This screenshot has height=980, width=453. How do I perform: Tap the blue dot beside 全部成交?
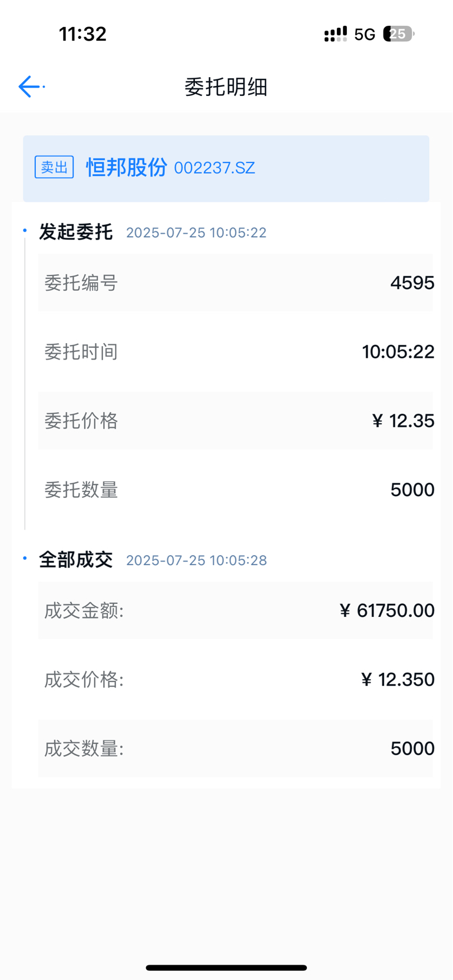tap(25, 557)
